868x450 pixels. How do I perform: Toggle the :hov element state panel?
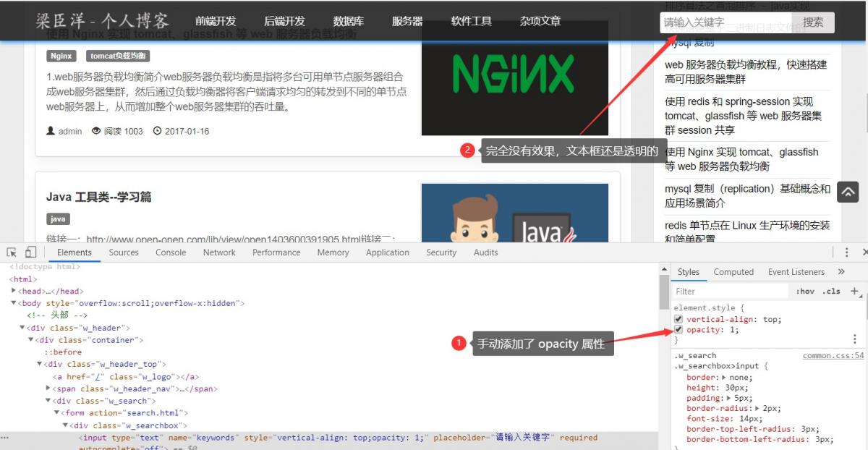tap(804, 291)
